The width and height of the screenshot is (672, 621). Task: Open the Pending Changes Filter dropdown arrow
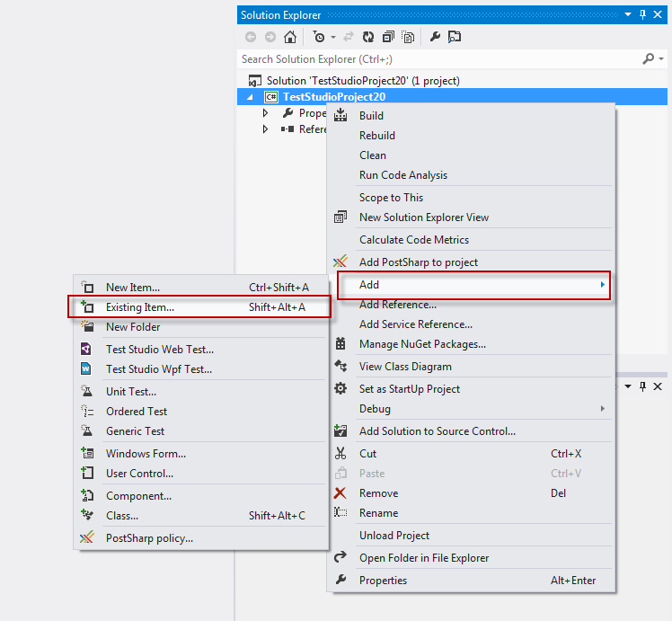click(333, 37)
